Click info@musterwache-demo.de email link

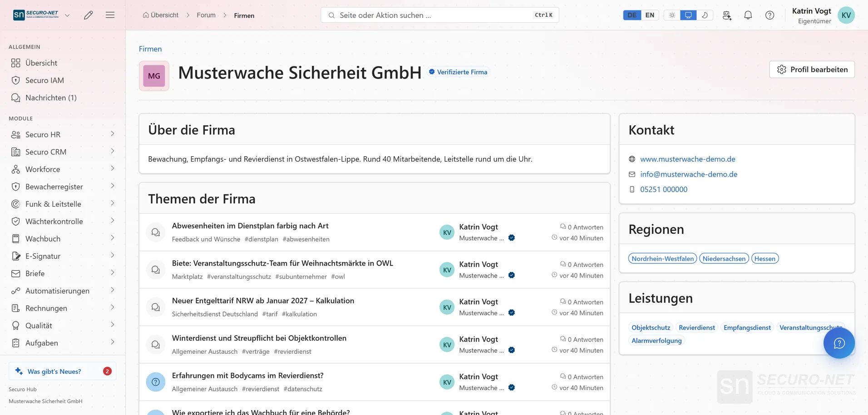click(689, 174)
